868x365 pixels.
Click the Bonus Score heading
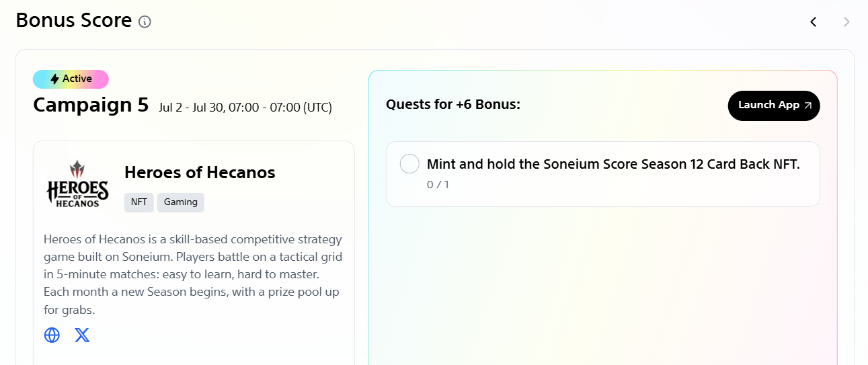74,21
